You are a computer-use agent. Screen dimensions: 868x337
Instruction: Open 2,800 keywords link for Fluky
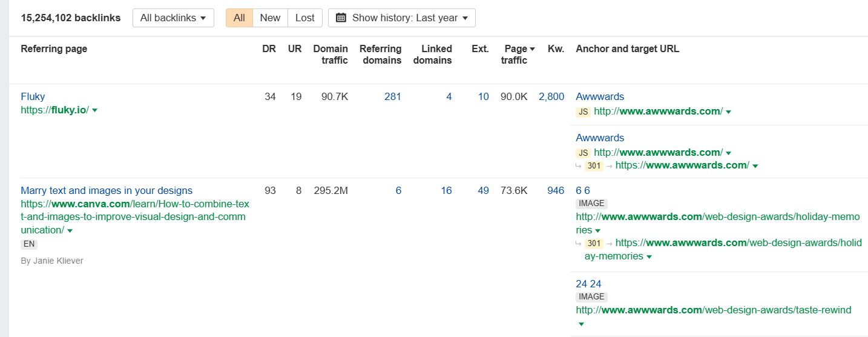551,96
